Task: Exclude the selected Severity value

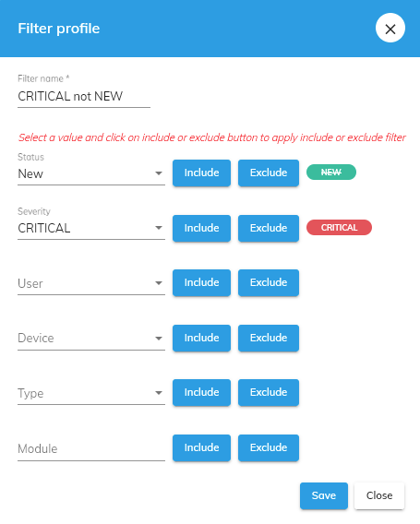Action: tap(269, 228)
